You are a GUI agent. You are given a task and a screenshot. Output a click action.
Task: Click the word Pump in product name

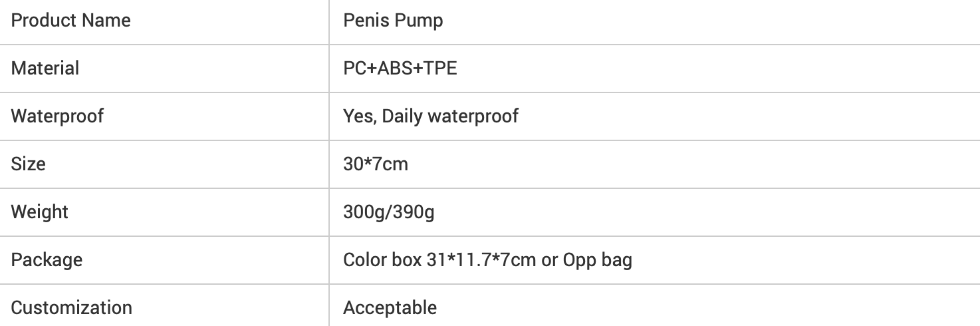point(419,20)
